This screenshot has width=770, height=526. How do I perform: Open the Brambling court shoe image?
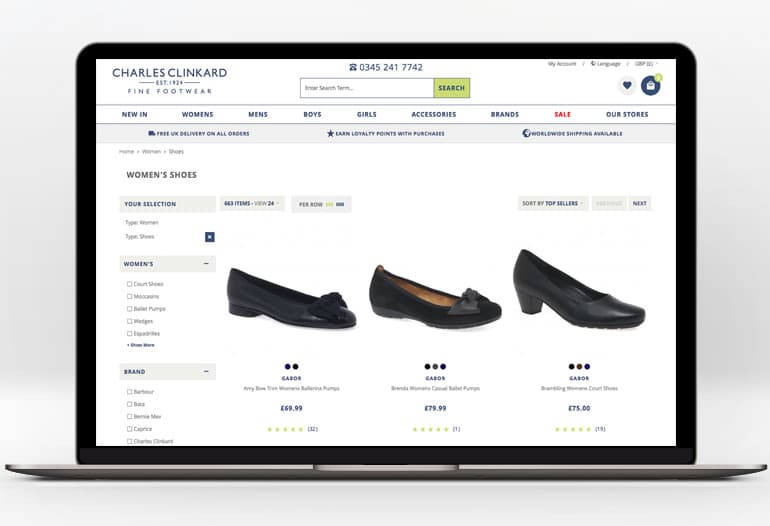click(x=579, y=288)
